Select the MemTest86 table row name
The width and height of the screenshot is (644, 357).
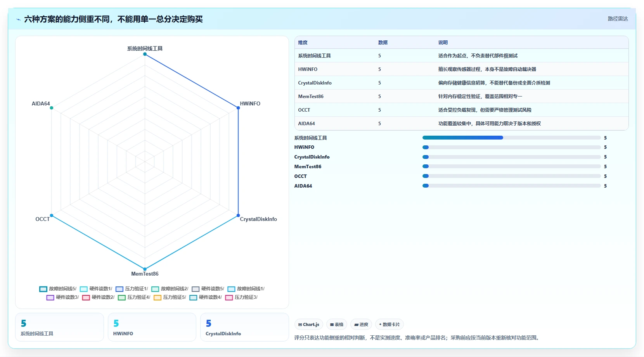311,97
